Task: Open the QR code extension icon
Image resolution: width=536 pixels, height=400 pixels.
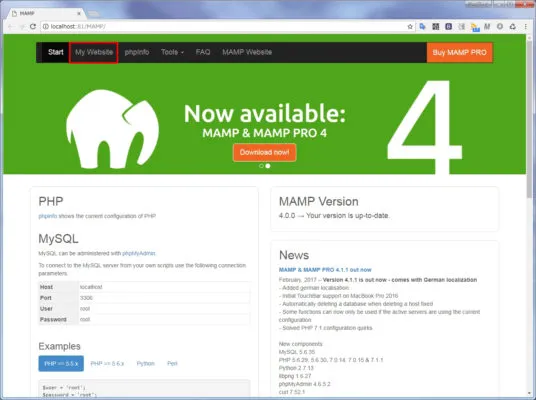Action: 436,26
